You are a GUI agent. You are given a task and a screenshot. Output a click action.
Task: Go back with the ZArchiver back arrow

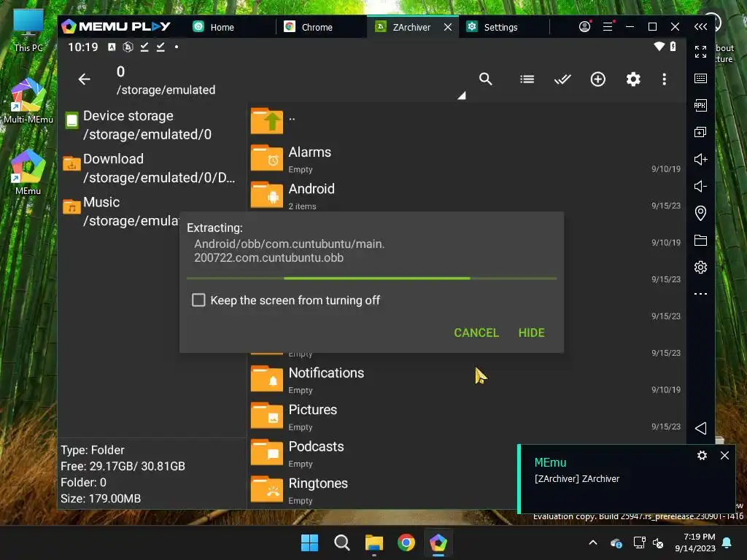click(85, 79)
